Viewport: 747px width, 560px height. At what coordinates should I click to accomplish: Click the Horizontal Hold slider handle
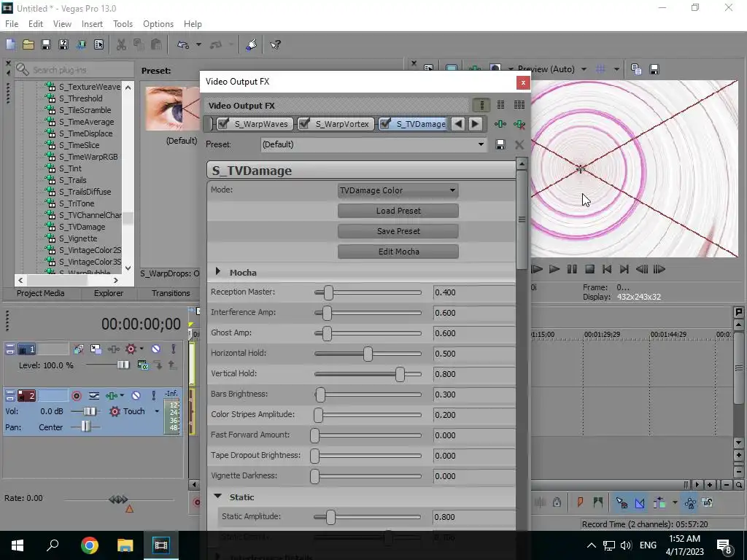(x=368, y=354)
